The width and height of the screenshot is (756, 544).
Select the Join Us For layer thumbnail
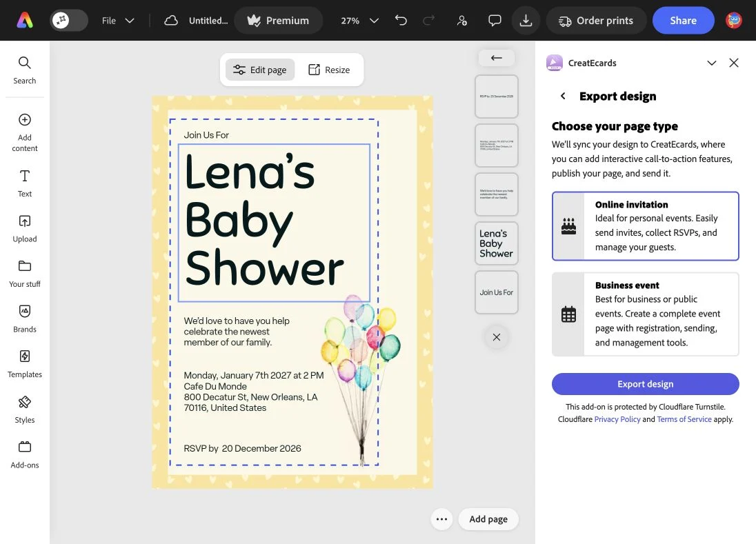pos(497,292)
